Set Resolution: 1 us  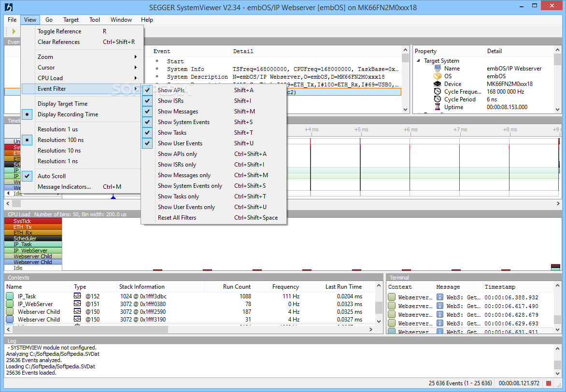81,129
